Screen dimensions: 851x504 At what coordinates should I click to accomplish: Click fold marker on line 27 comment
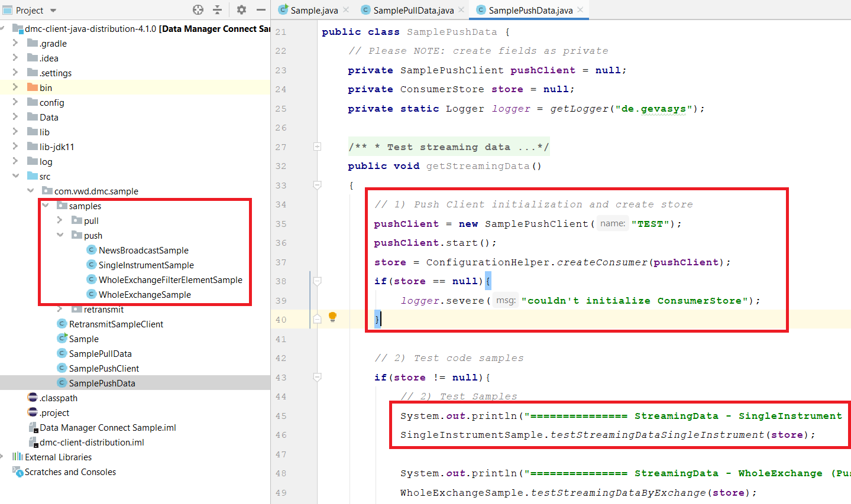tap(317, 147)
